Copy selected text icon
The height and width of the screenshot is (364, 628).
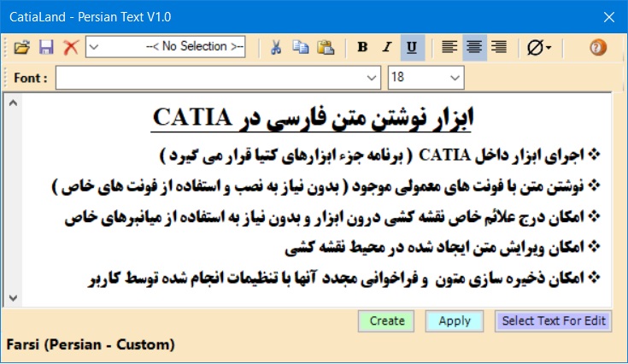point(301,47)
